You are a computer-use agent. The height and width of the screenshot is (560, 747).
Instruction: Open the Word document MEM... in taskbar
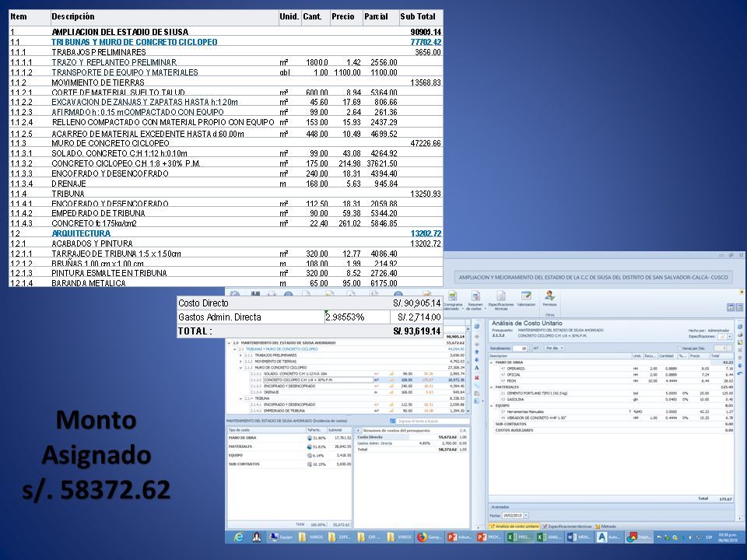pos(579,537)
